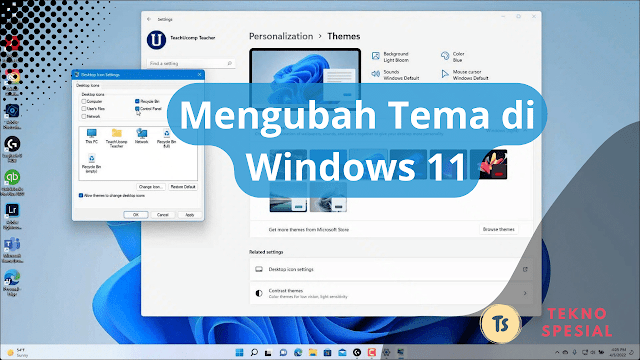Open the Mail app from the taskbar
Screen dimensions: 640x360
click(x=342, y=352)
